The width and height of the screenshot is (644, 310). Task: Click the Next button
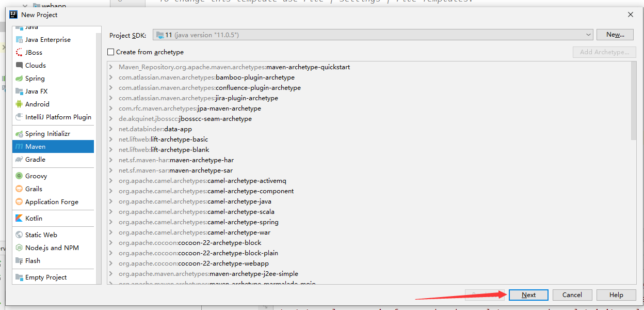pos(528,295)
